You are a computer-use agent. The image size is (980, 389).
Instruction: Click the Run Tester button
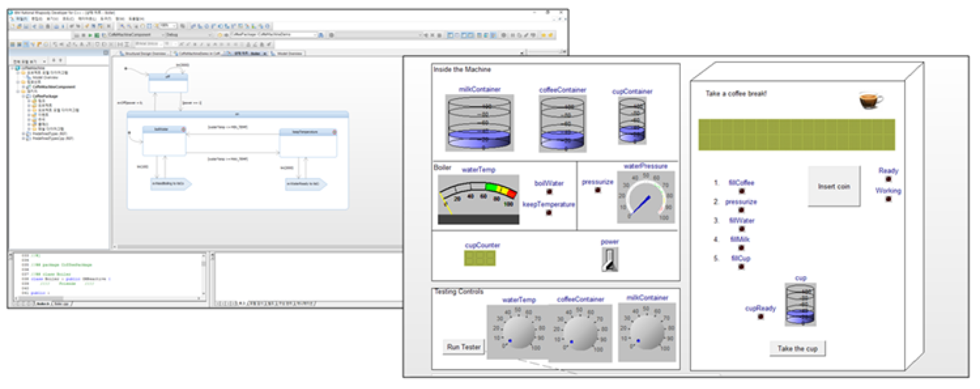click(x=463, y=347)
